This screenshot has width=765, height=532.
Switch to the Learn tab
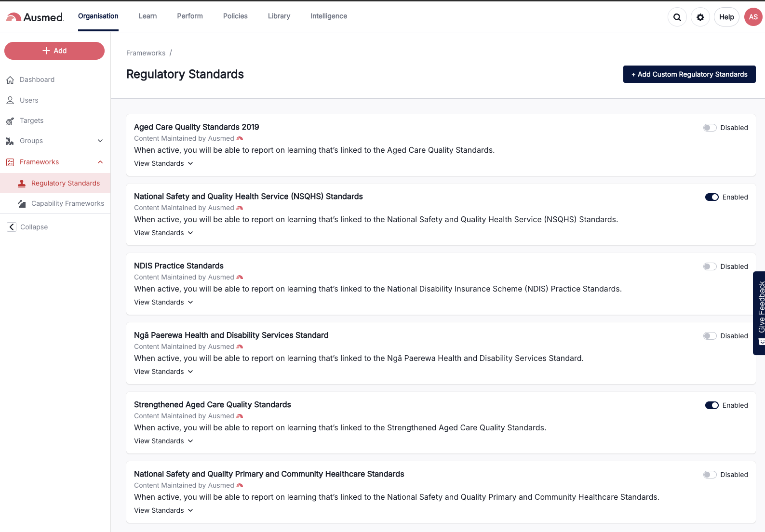tap(148, 16)
